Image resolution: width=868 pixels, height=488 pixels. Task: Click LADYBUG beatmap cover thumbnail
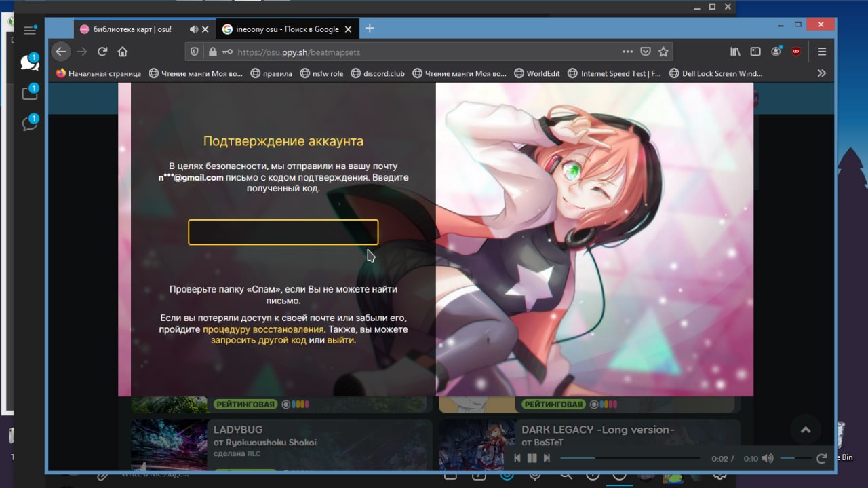tap(169, 445)
